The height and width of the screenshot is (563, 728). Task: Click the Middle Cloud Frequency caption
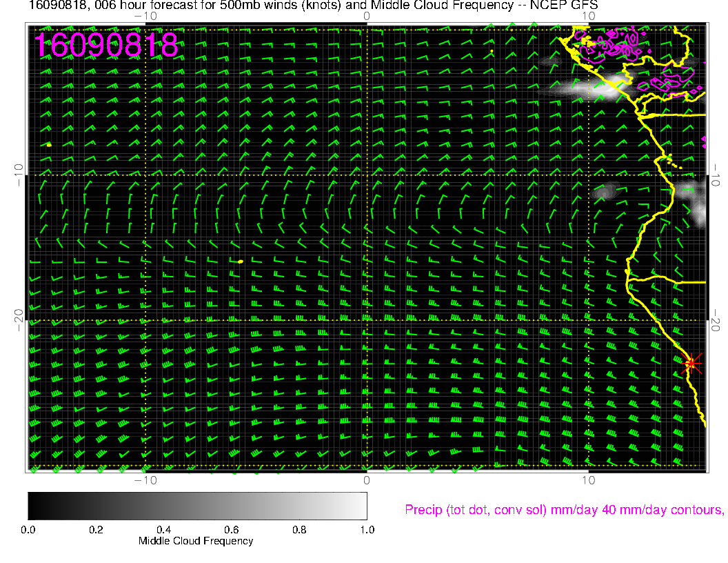point(196,541)
